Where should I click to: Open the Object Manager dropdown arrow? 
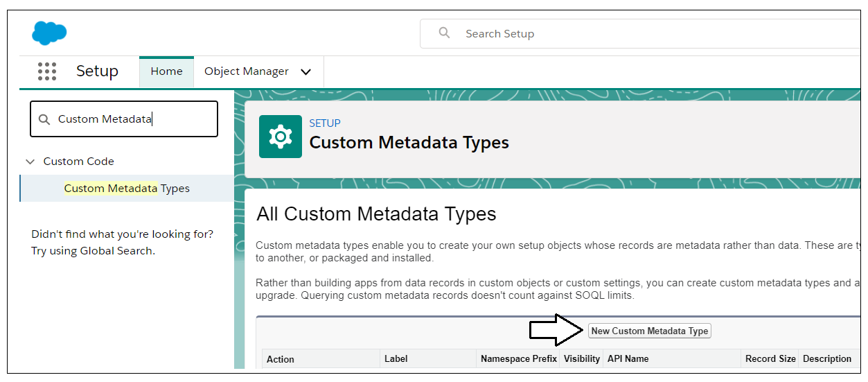(x=305, y=72)
